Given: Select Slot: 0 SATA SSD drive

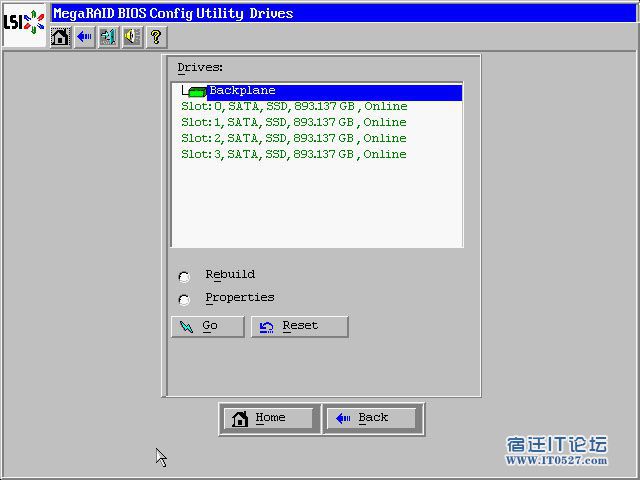Looking at the screenshot, I should coord(294,107).
